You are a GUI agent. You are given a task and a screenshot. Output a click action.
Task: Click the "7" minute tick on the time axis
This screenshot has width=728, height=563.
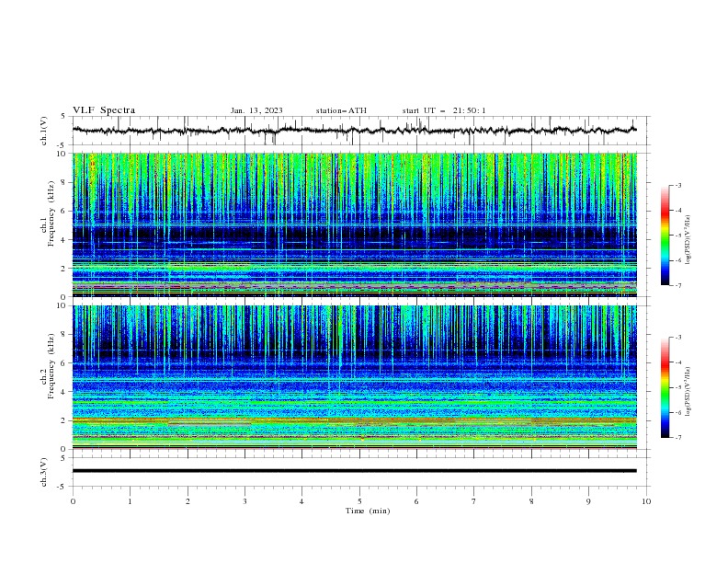tap(474, 501)
